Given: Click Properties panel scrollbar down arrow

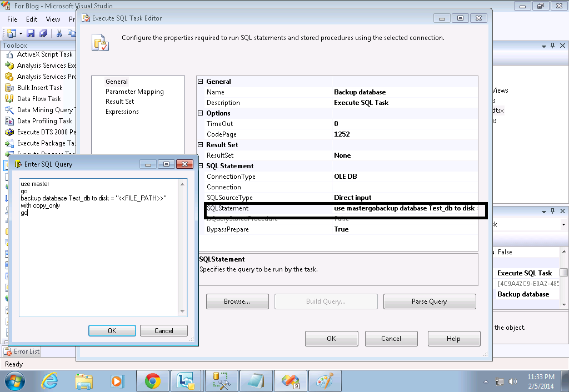Looking at the screenshot, I should coord(564,305).
